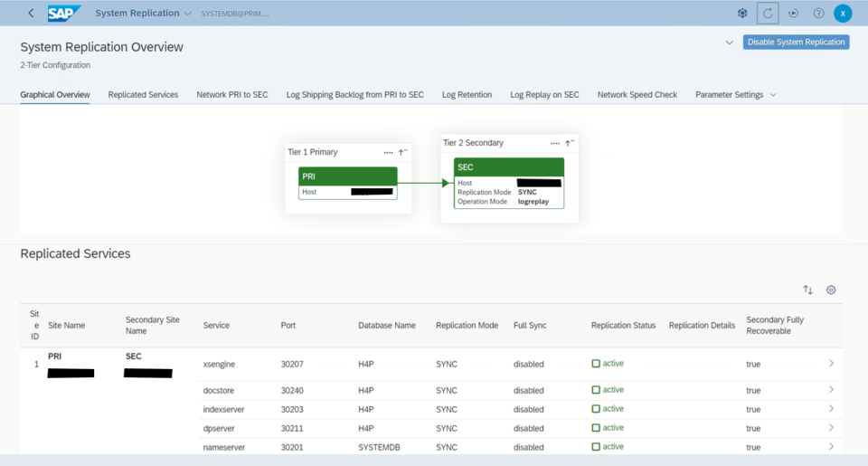This screenshot has width=868, height=466.
Task: Click SYSTEMDB@PRIM connection label in header
Action: 235,14
